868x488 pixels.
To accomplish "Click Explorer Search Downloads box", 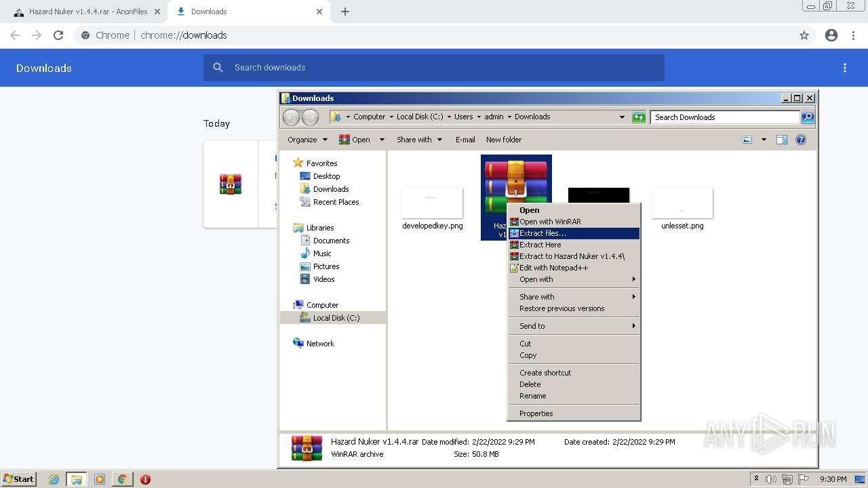I will [x=725, y=117].
